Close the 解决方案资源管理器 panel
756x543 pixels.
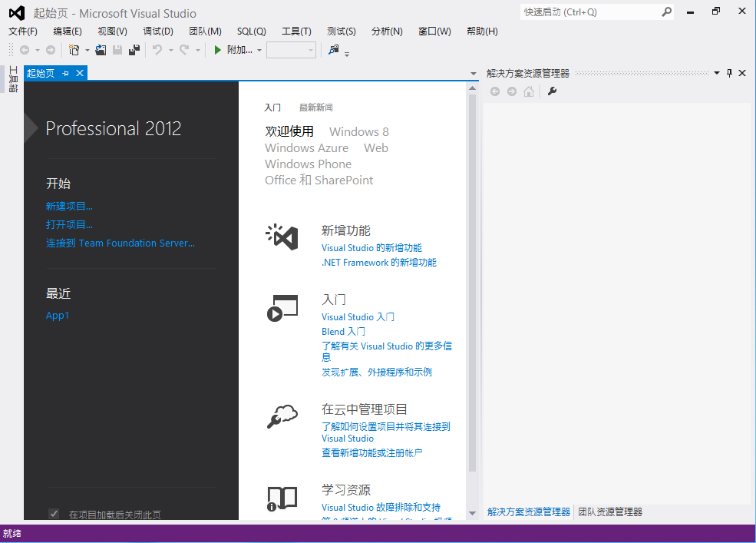tap(742, 73)
